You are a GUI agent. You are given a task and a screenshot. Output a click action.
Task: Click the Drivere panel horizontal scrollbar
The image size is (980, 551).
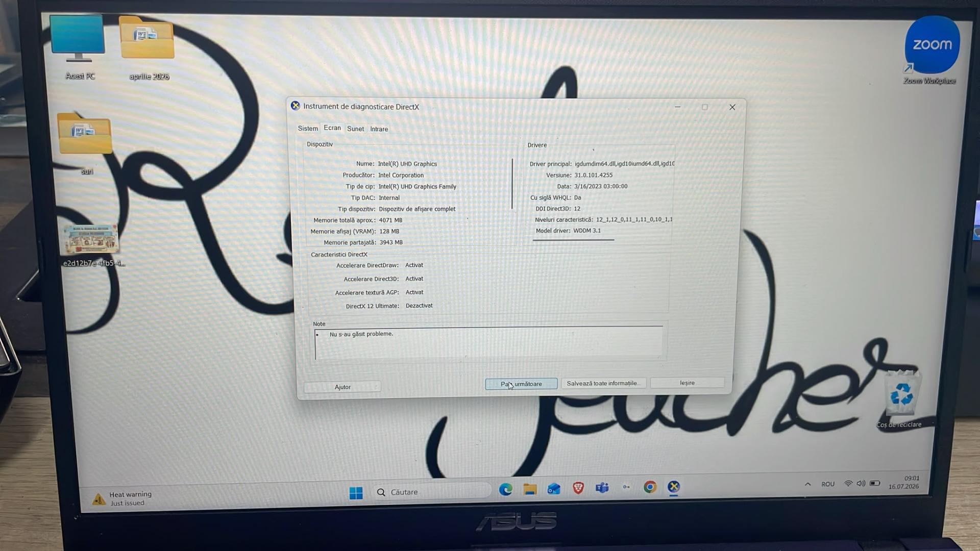click(x=573, y=240)
